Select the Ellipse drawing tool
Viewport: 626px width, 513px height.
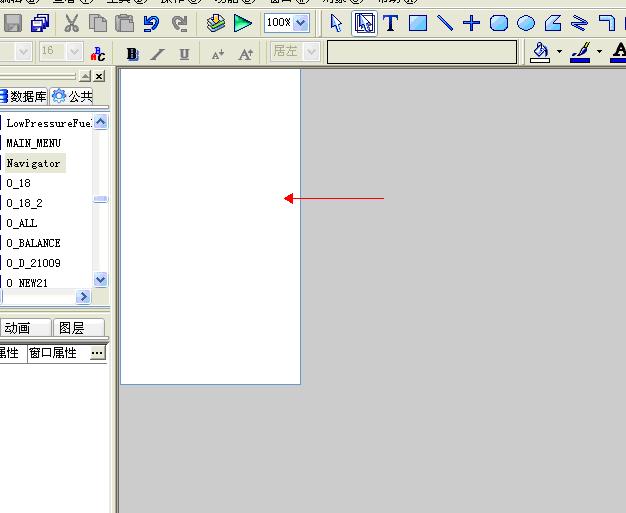526,23
